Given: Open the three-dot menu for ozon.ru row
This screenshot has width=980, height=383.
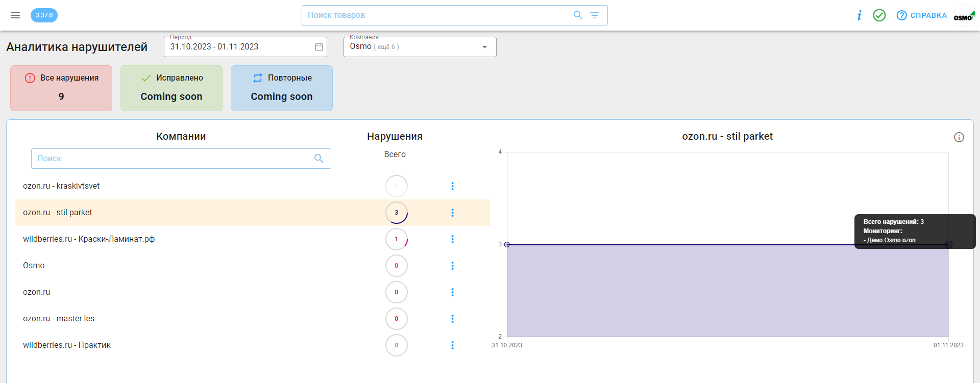Looking at the screenshot, I should (452, 292).
